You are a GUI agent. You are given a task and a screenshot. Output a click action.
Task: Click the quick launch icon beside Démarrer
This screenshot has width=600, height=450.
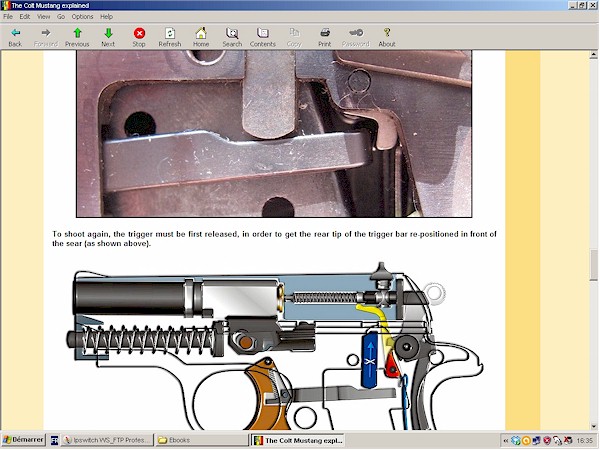[54, 440]
